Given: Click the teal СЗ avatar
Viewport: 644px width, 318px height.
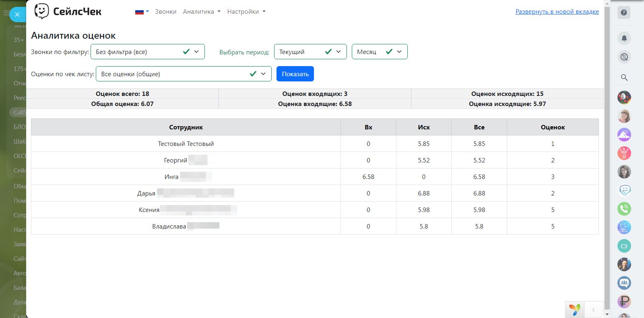Looking at the screenshot, I should click(x=624, y=246).
